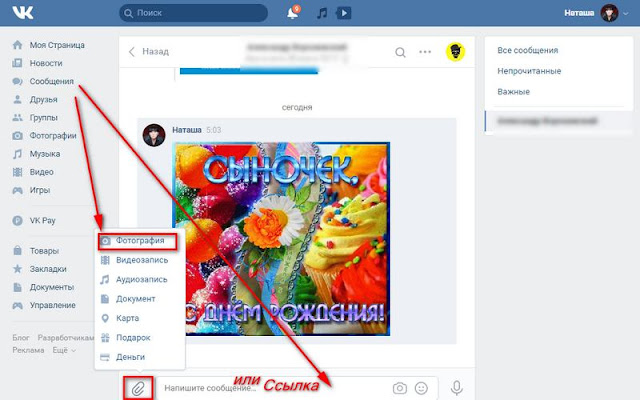This screenshot has height=400, width=640.
Task: Open the video player icon in header
Action: coord(344,13)
